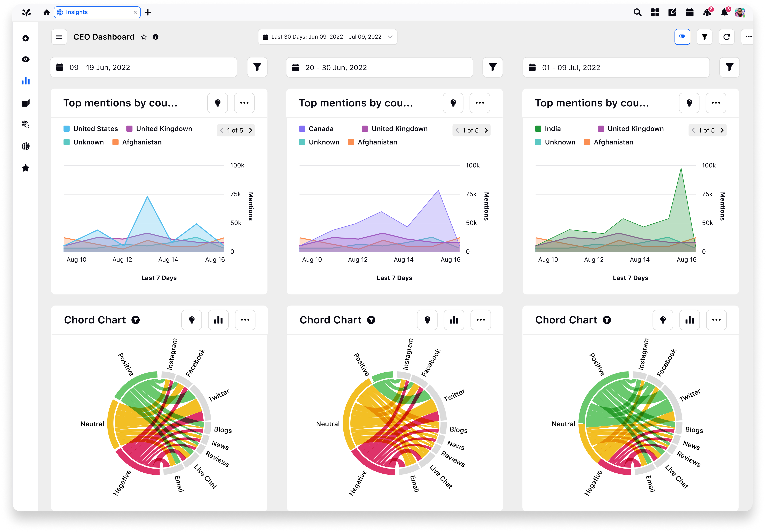Open the hamburger menu beside CEO Dashboard
Viewport: 765px width, 532px height.
pos(59,37)
